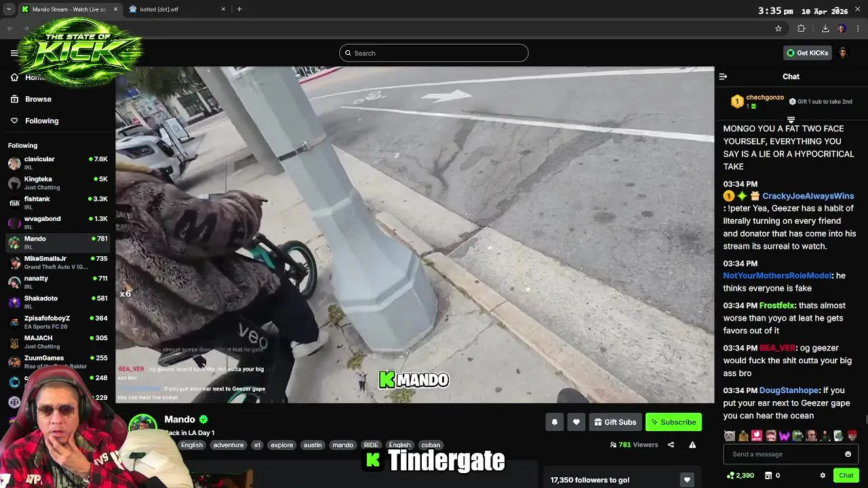The width and height of the screenshot is (868, 488).
Task: Select the Tinder GATE emote
Action: point(757,436)
